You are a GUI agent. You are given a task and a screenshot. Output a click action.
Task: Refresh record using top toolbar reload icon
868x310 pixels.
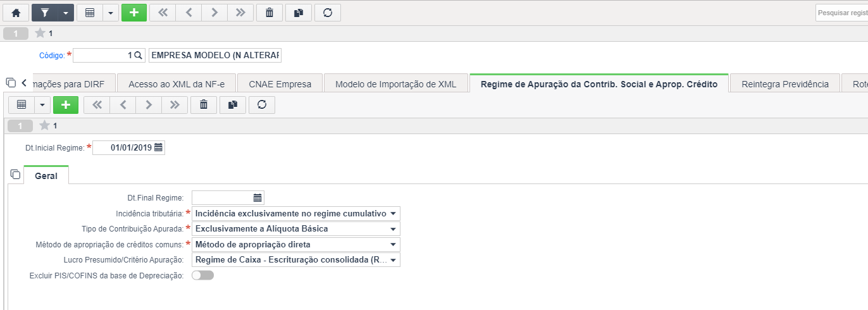[x=327, y=13]
